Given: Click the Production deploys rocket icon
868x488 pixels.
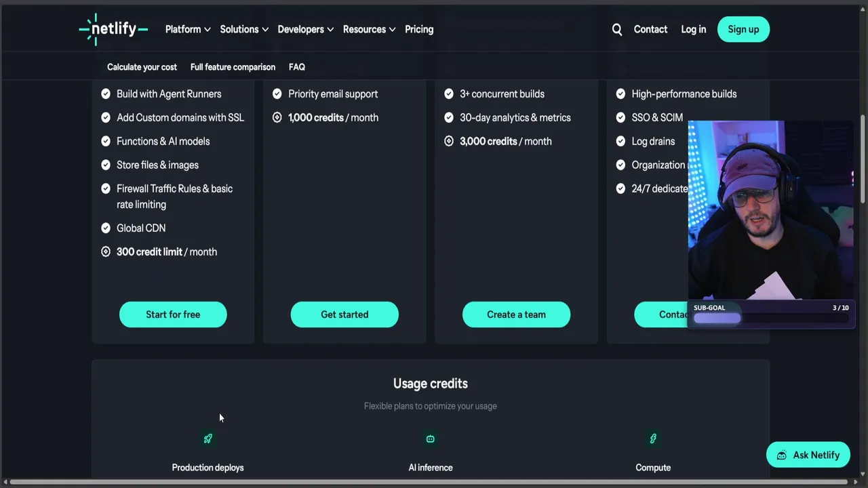Looking at the screenshot, I should [x=208, y=439].
